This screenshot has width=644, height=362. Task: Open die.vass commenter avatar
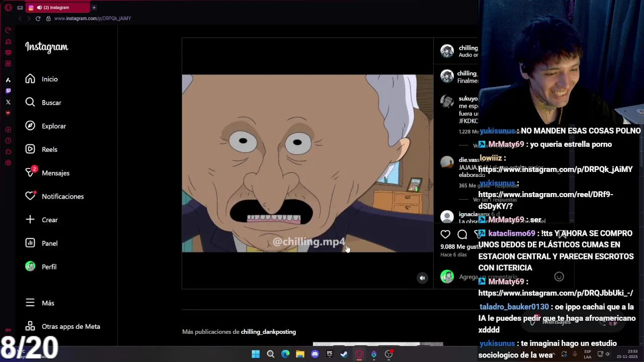pos(447,162)
